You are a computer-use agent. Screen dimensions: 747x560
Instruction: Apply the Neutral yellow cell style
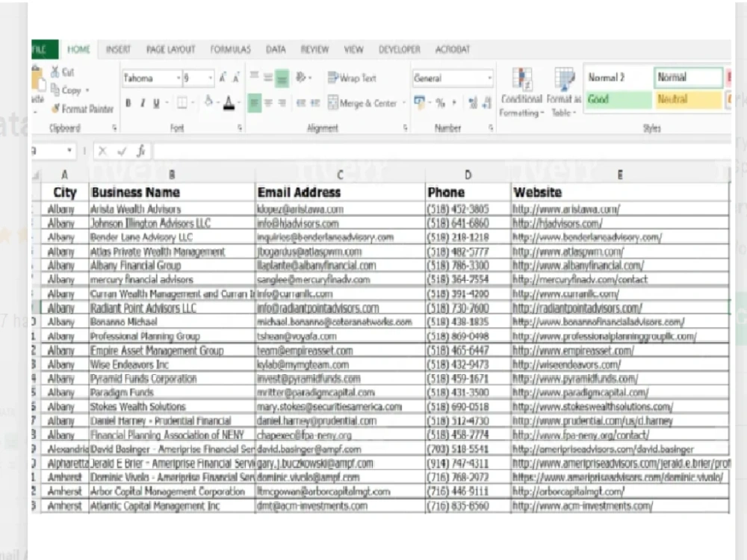(x=689, y=99)
